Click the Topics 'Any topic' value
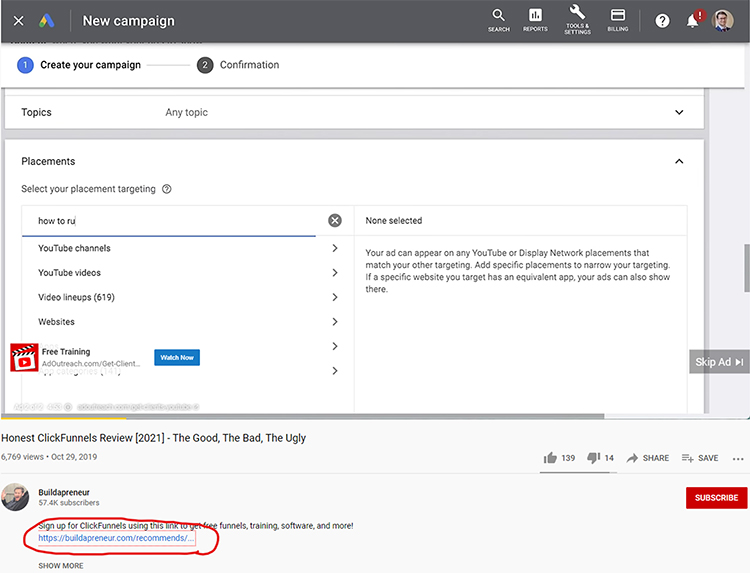 (x=187, y=112)
